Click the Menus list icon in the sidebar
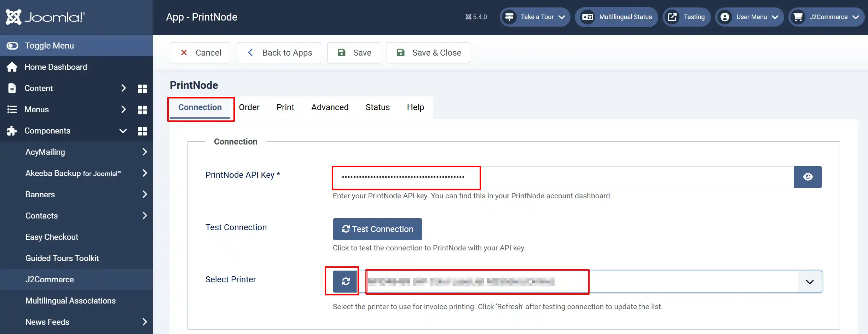868x334 pixels. [12, 109]
